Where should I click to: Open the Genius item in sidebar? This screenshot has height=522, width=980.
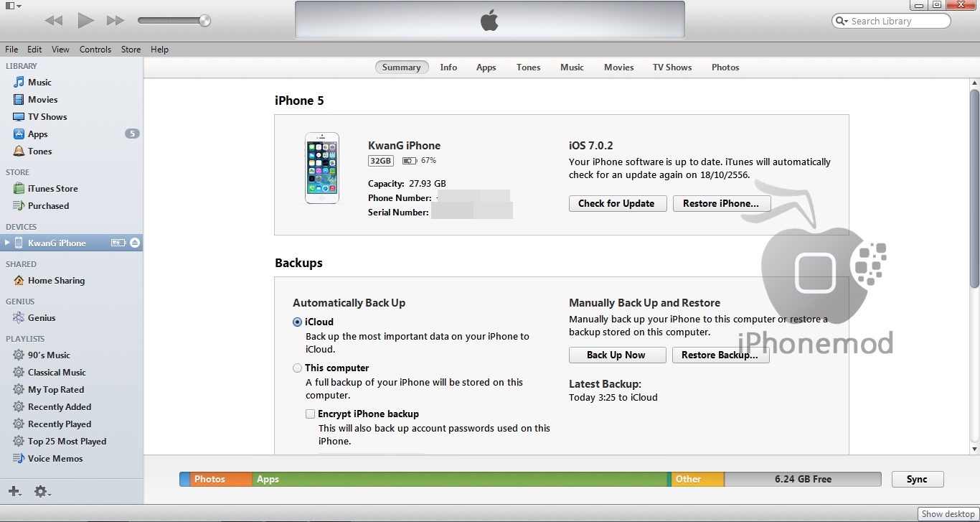pos(42,318)
